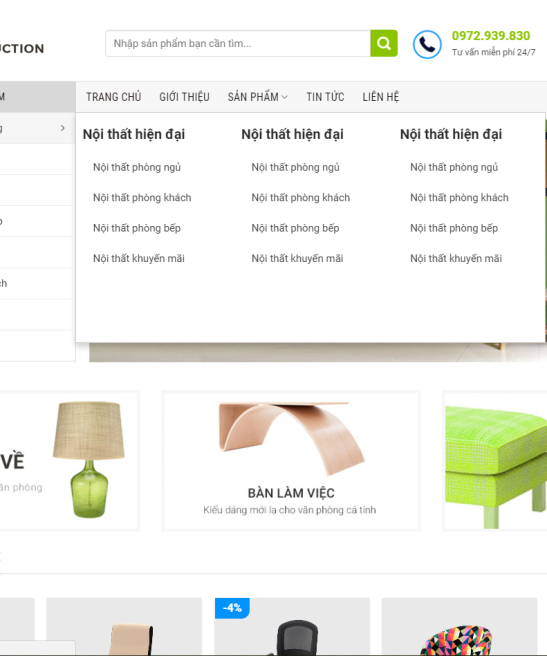Open the LIÊN HỆ menu item
Image resolution: width=547 pixels, height=656 pixels.
(x=380, y=97)
